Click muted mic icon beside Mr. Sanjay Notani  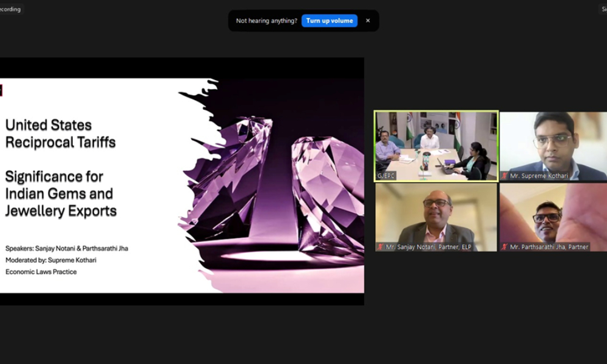tap(381, 247)
